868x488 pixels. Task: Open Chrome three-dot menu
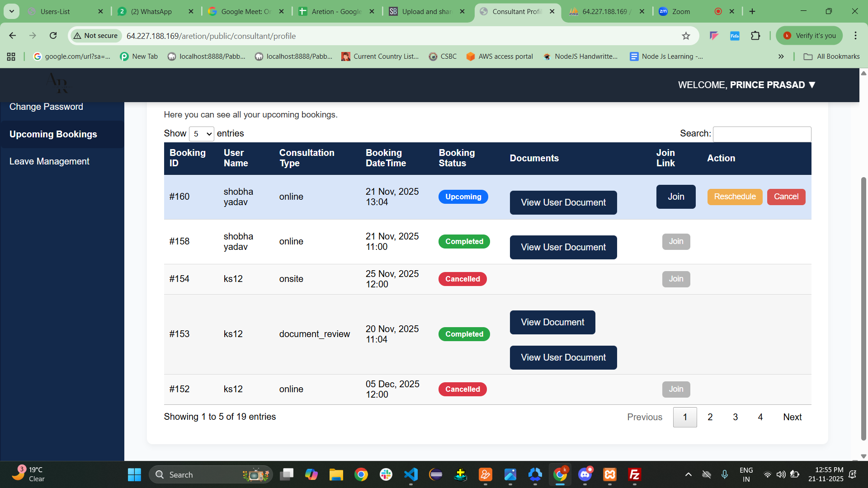pos(855,36)
